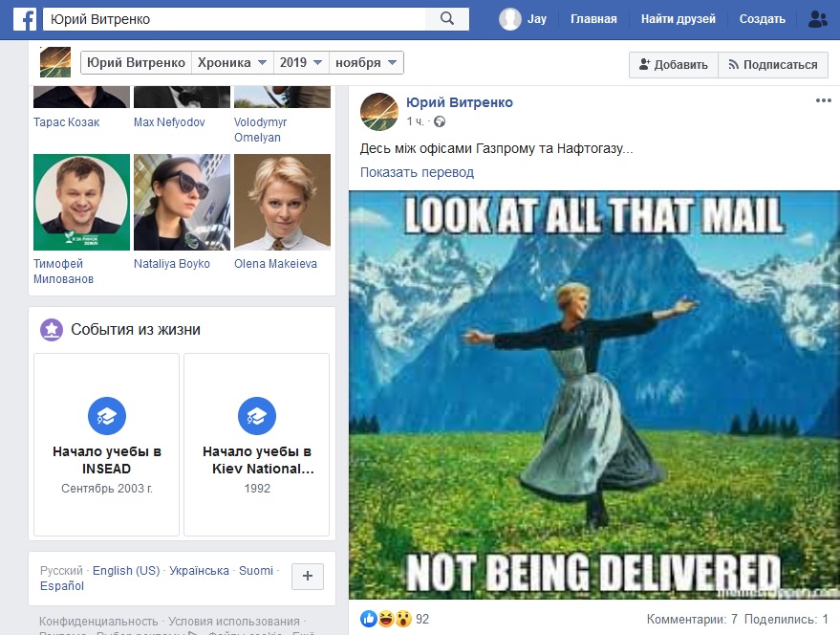
Task: Click the Facebook logo icon
Action: click(25, 19)
